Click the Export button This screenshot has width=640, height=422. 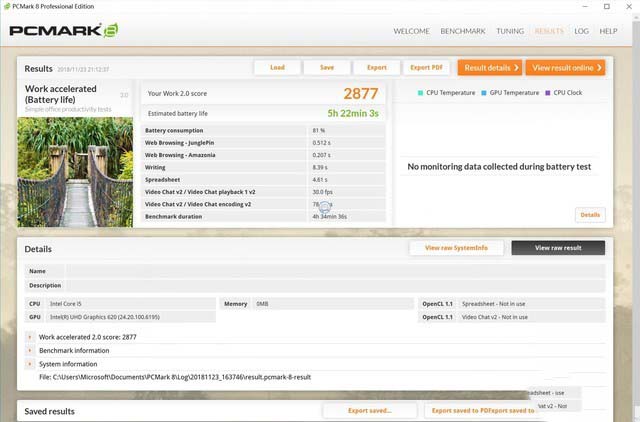pyautogui.click(x=376, y=68)
